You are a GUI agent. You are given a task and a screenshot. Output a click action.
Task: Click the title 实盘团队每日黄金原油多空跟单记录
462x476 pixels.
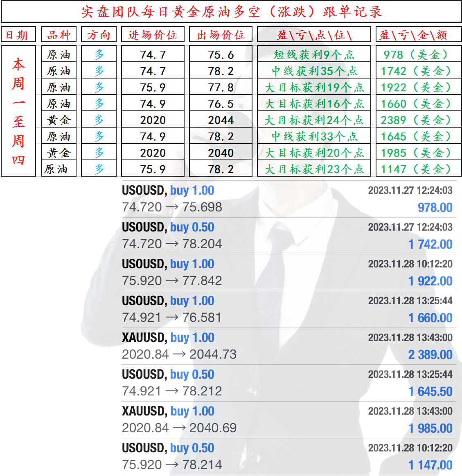pyautogui.click(x=232, y=12)
